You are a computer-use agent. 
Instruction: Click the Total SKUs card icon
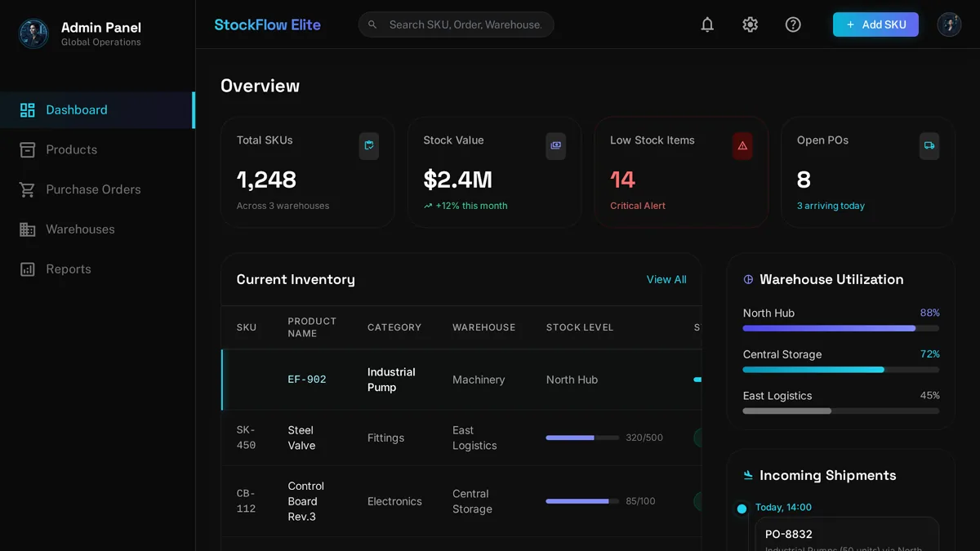coord(369,145)
